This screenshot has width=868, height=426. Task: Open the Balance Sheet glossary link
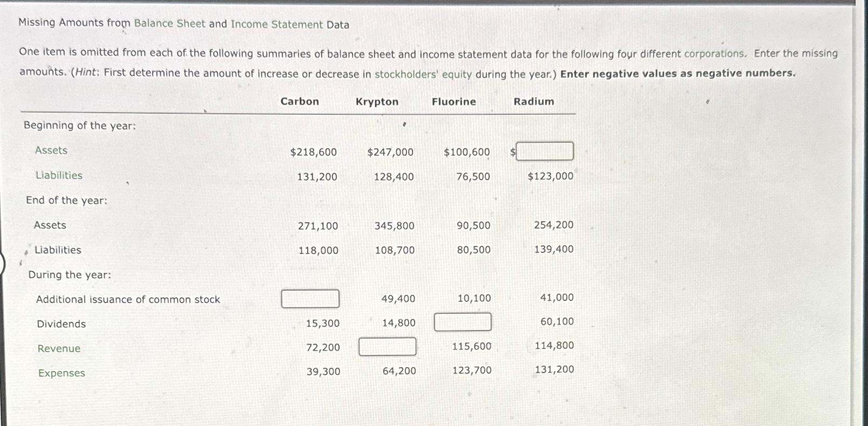pos(169,24)
